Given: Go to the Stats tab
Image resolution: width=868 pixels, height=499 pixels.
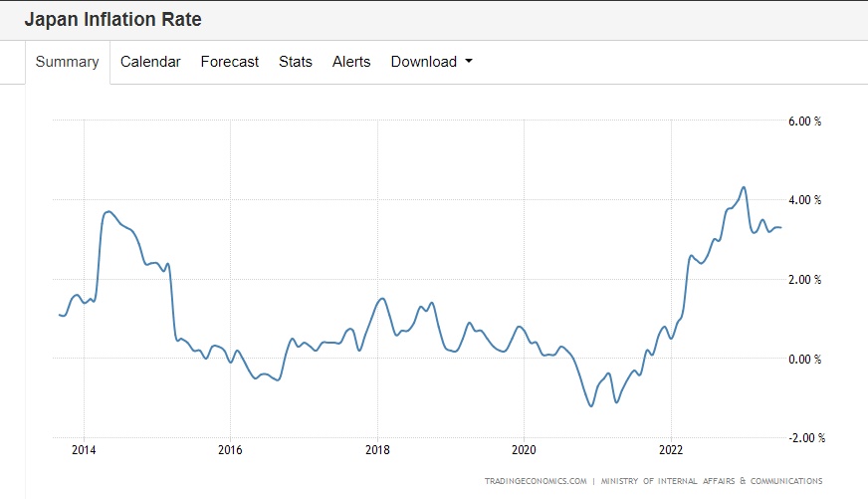Looking at the screenshot, I should click(x=295, y=62).
